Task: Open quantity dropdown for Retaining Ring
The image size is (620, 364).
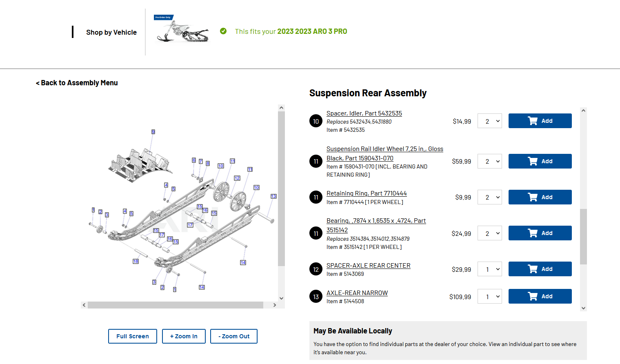Action: click(x=489, y=197)
